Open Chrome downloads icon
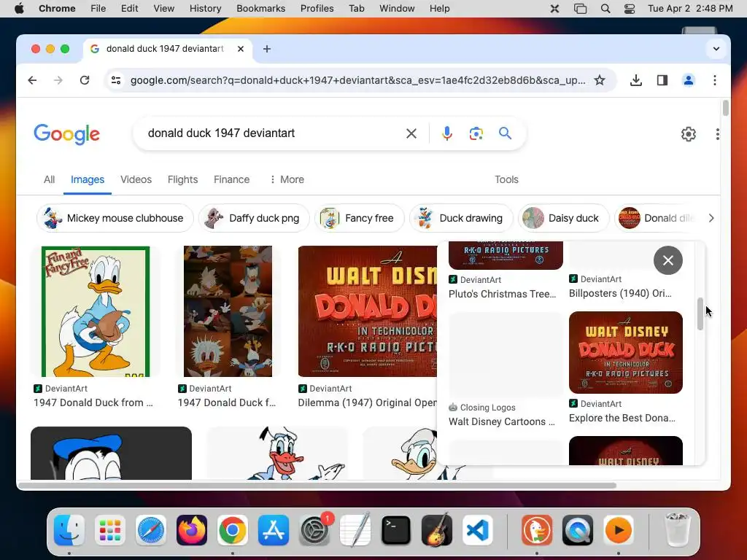747x560 pixels. point(635,80)
